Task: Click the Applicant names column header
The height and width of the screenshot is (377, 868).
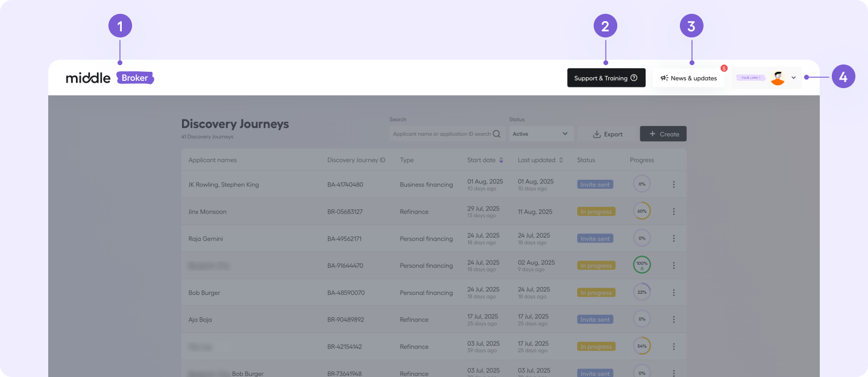Action: point(213,160)
